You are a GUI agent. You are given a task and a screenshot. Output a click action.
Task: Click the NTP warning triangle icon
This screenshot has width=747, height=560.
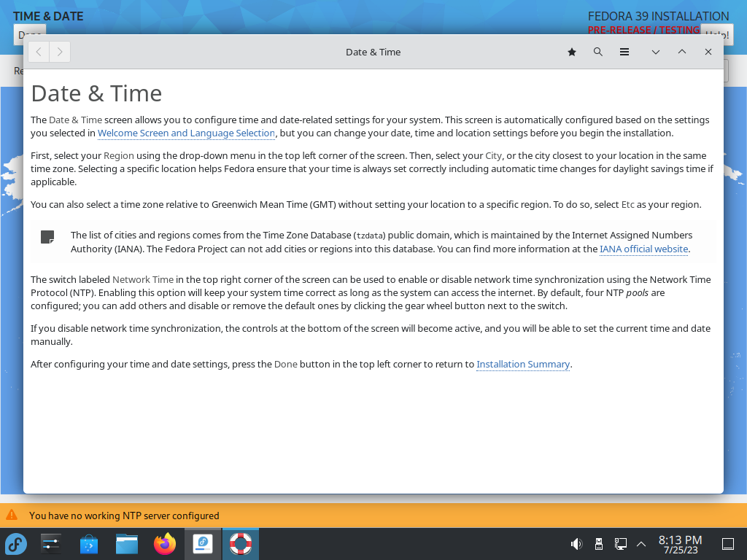pyautogui.click(x=12, y=516)
